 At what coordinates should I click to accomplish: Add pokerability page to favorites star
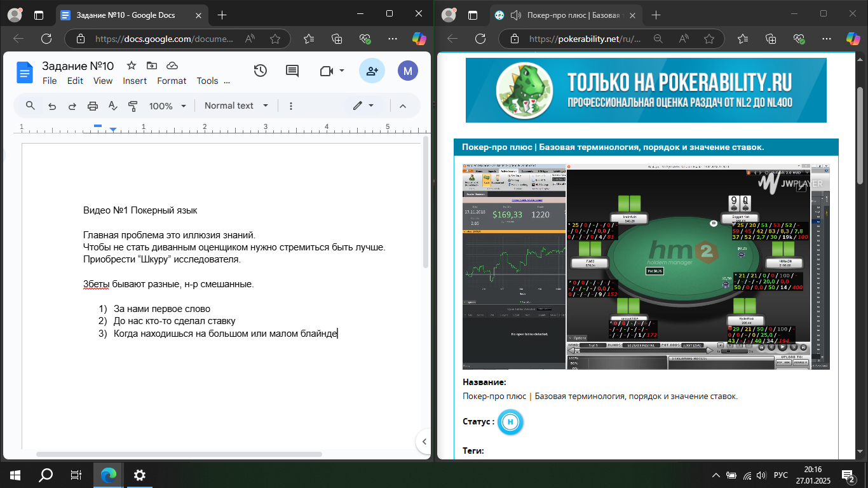point(709,39)
